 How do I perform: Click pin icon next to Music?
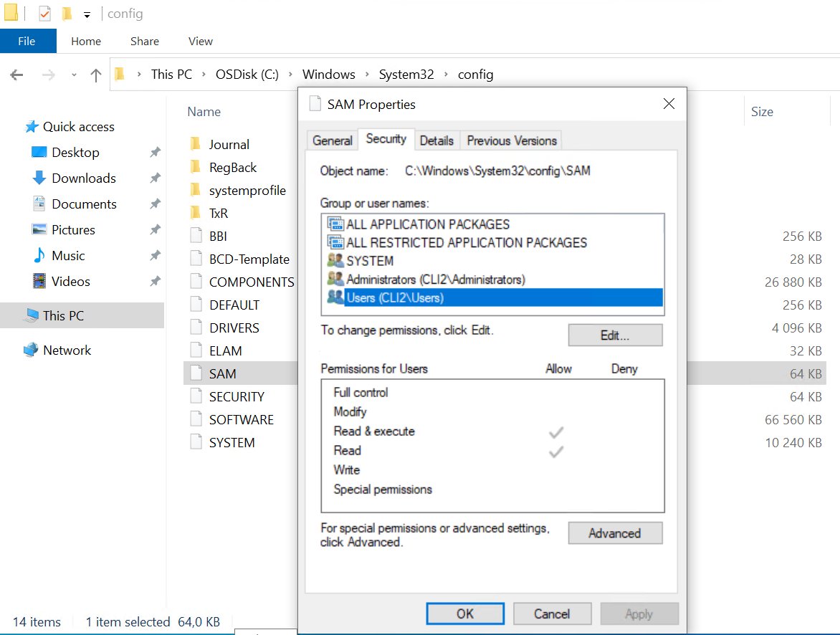(x=155, y=255)
